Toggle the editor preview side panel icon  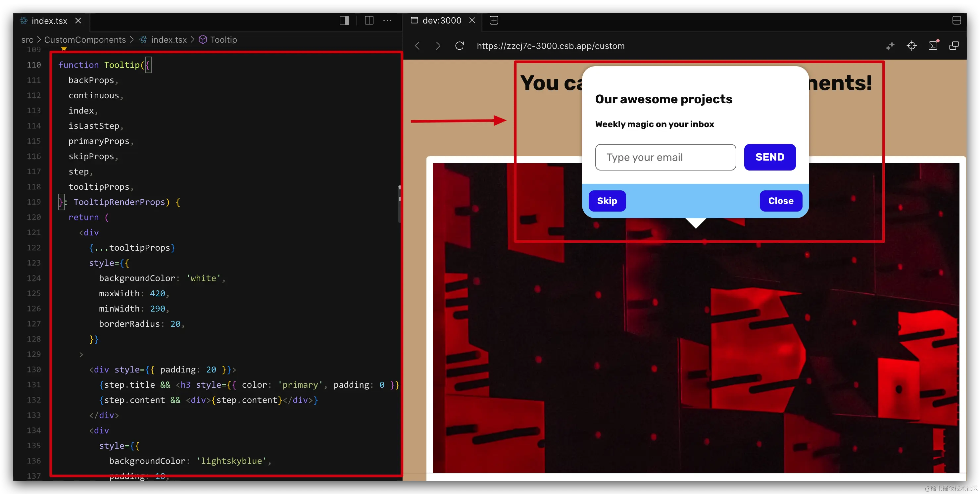(x=344, y=21)
